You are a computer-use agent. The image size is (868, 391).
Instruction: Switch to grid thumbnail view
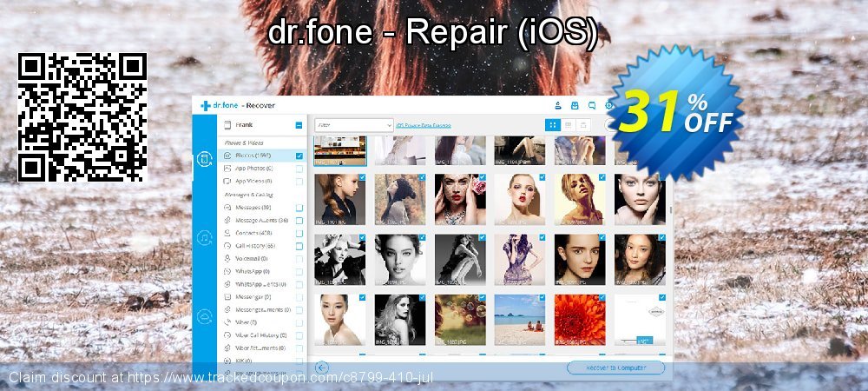(x=552, y=125)
